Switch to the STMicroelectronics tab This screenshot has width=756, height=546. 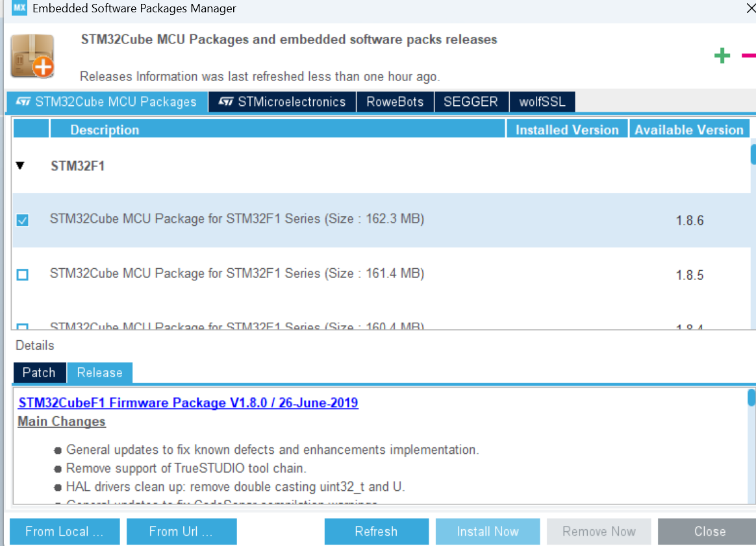(x=283, y=102)
